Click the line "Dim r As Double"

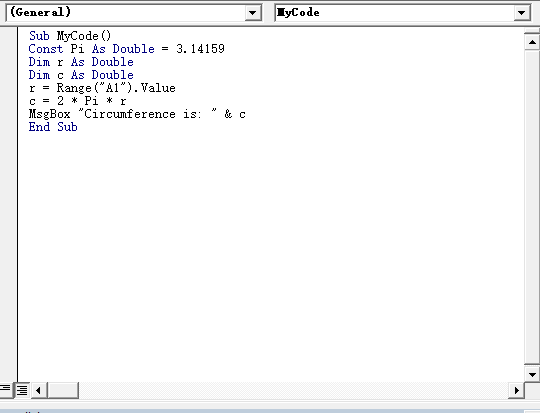81,62
